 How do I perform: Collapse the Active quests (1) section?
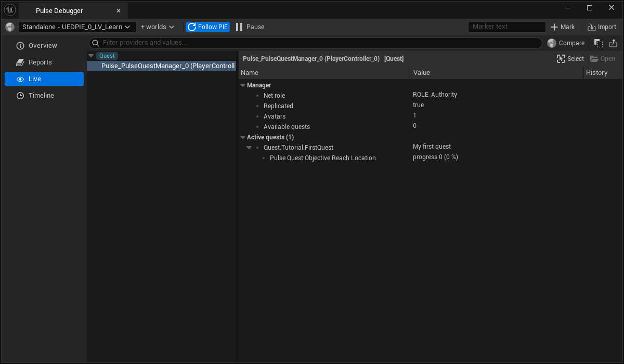(242, 137)
